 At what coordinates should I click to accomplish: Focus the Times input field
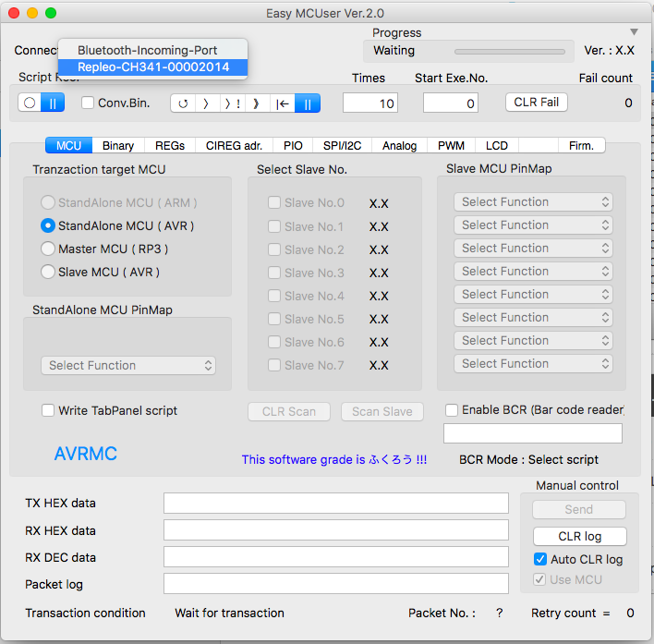(x=370, y=103)
